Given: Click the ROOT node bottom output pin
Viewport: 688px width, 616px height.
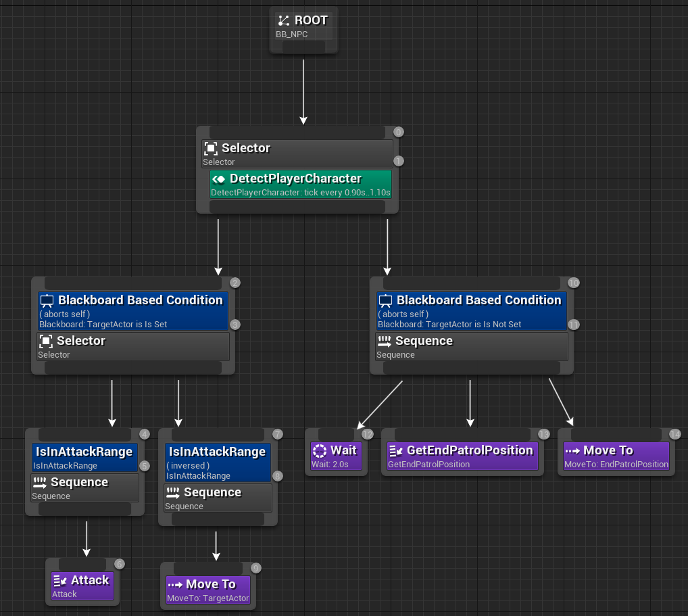Looking at the screenshot, I should (x=303, y=47).
